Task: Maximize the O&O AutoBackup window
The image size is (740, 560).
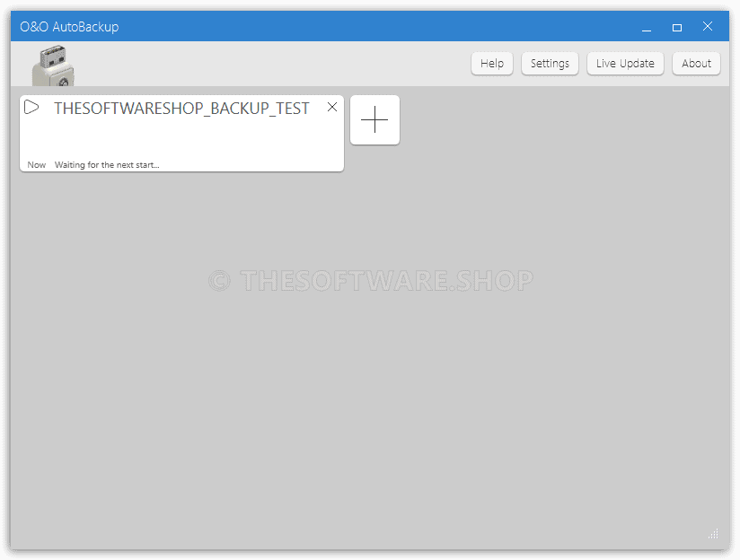Action: click(677, 27)
